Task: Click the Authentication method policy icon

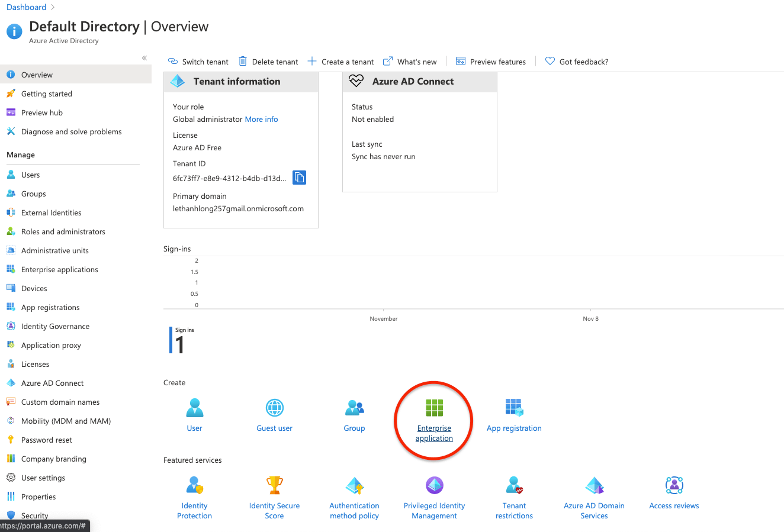Action: click(x=355, y=485)
